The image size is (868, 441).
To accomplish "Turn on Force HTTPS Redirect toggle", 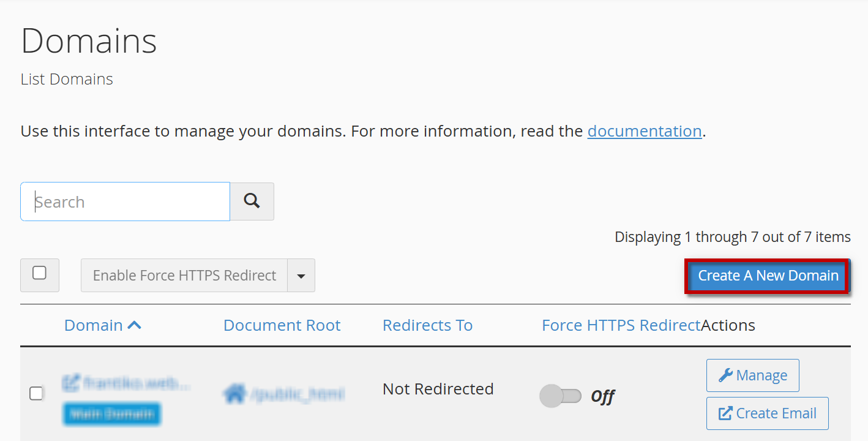I will [560, 396].
